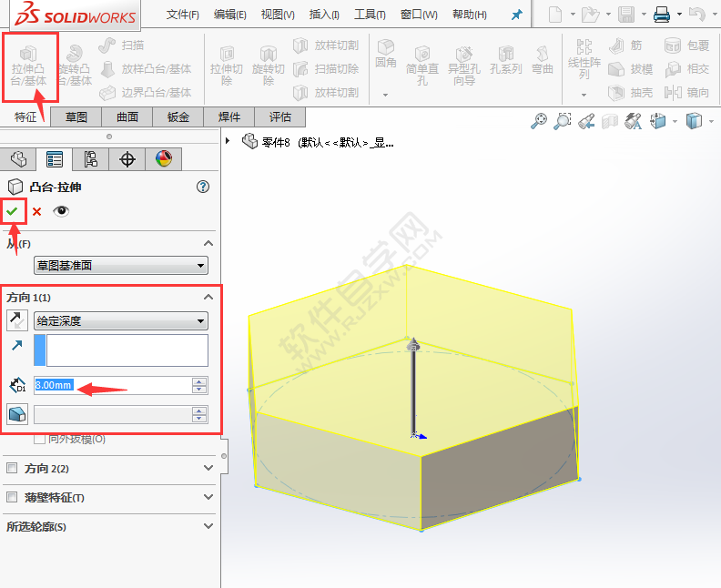Image resolution: width=721 pixels, height=588 pixels.
Task: Click the 零件8 part name in the tree
Action: tap(276, 143)
